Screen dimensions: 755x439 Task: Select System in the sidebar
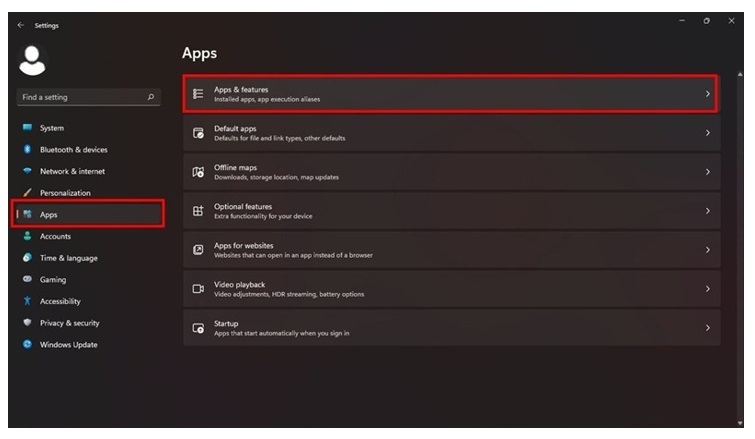coord(51,128)
